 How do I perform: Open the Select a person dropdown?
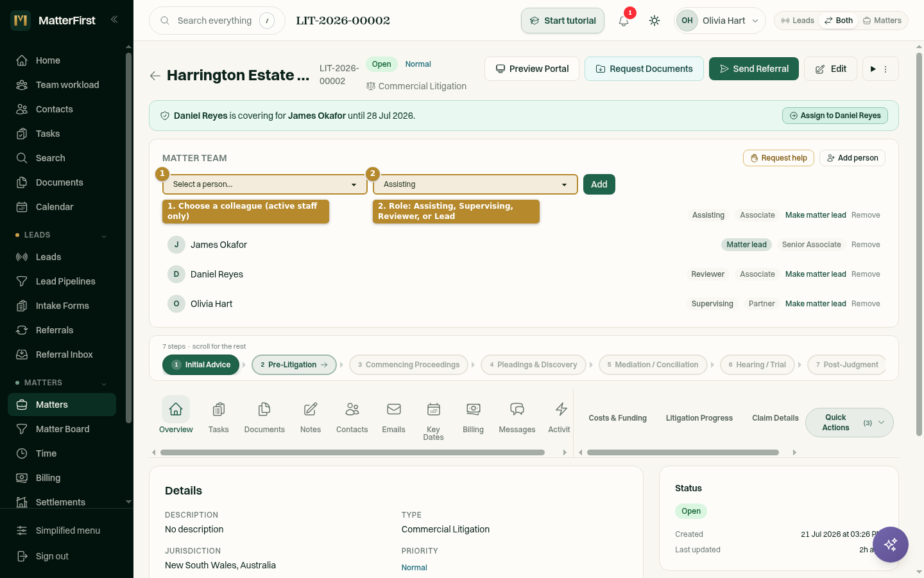point(264,184)
